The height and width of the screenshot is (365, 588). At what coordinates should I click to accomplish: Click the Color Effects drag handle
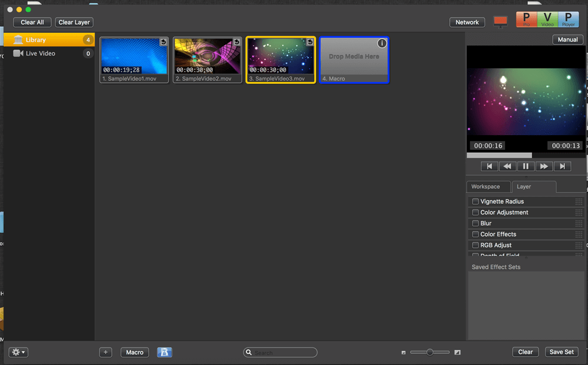coord(579,234)
